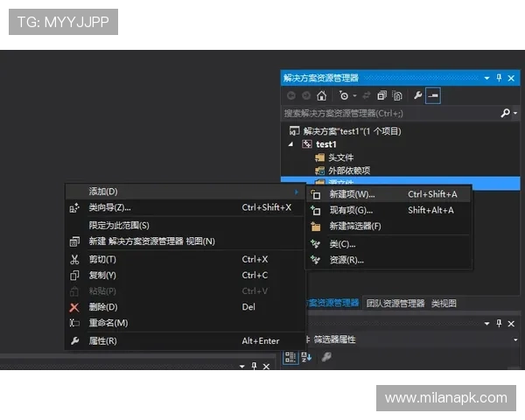Image resolution: width=525 pixels, height=420 pixels.
Task: Click the Collapse All icon in Solution Explorer
Action: (381, 95)
